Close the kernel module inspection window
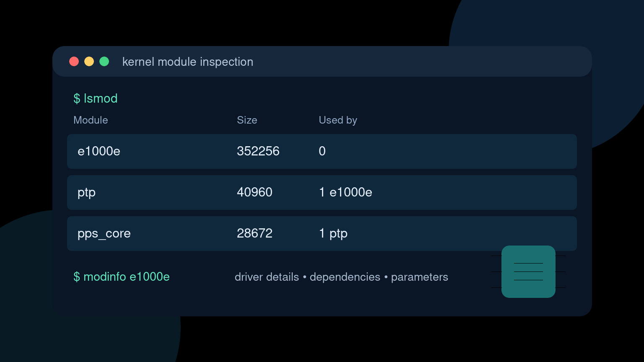This screenshot has width=644, height=362. tap(74, 62)
